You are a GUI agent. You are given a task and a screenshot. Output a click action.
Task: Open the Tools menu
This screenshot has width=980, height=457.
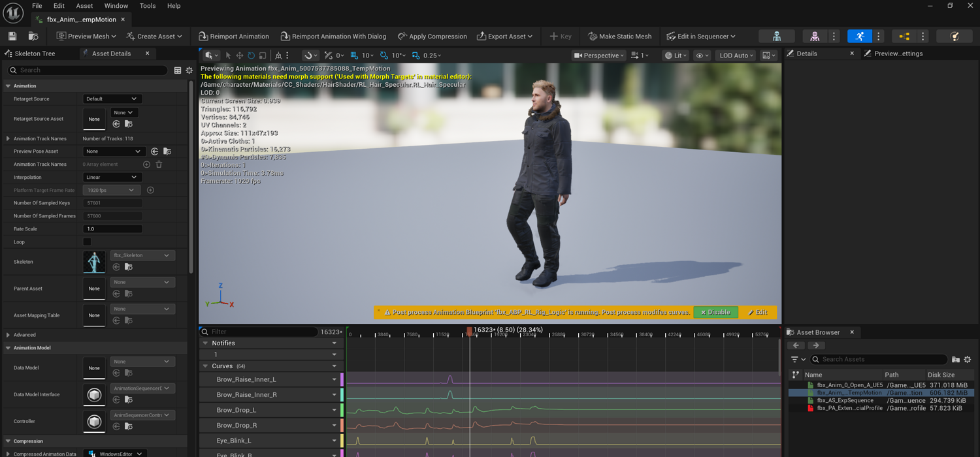[148, 6]
